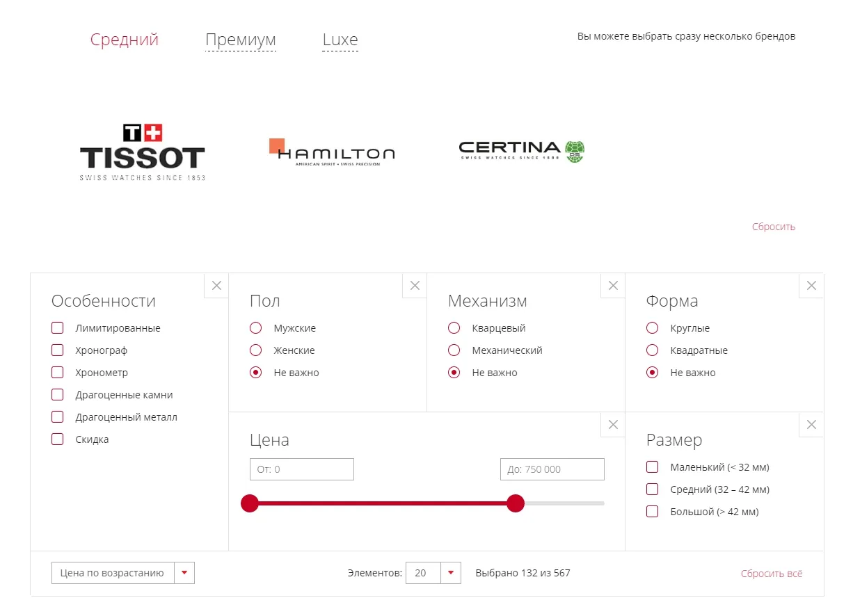This screenshot has width=853, height=616.
Task: Switch to the Премиум tab
Action: (x=241, y=40)
